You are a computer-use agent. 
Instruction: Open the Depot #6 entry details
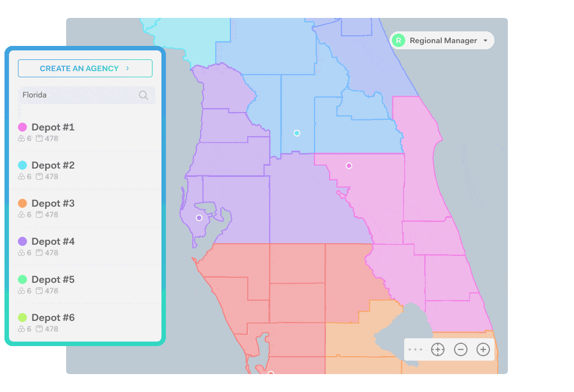click(53, 318)
